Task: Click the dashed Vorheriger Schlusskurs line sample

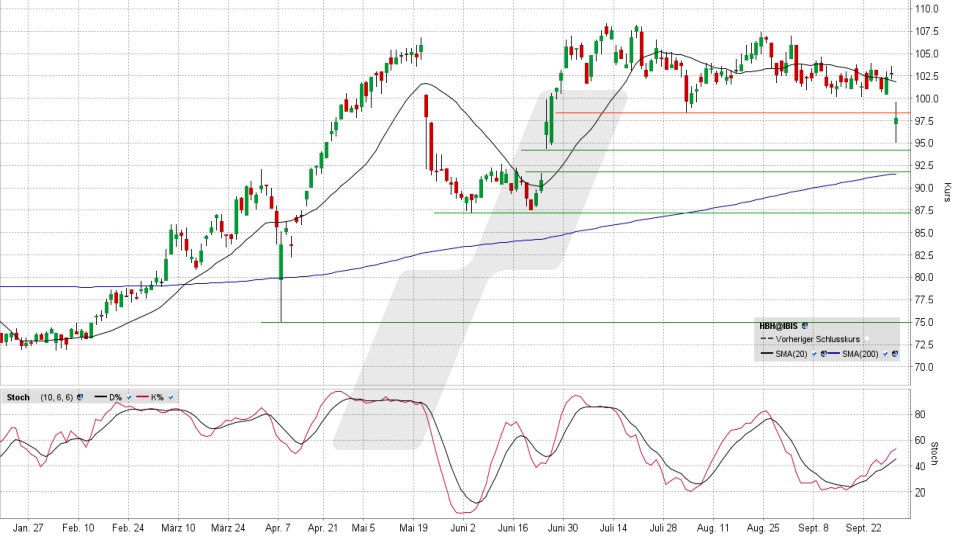Action: [x=765, y=340]
